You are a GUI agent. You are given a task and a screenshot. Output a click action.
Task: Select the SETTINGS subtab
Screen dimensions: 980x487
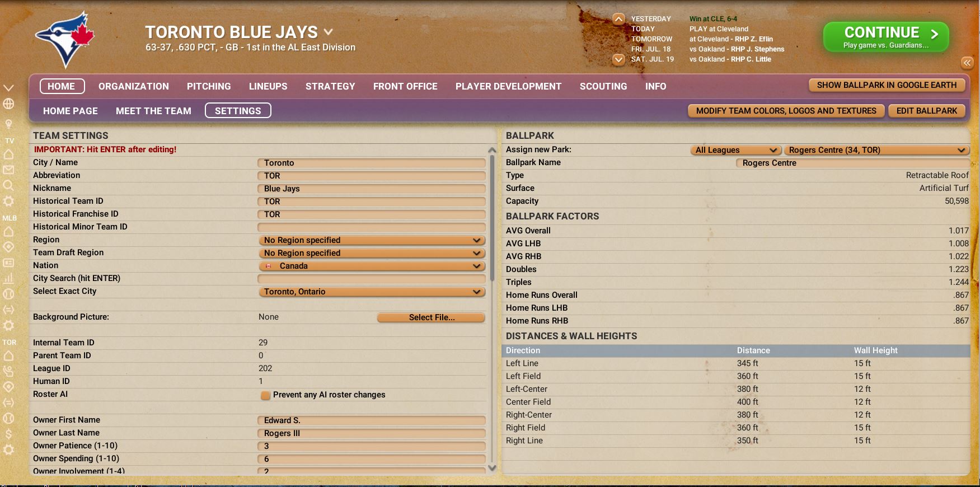[x=238, y=111]
